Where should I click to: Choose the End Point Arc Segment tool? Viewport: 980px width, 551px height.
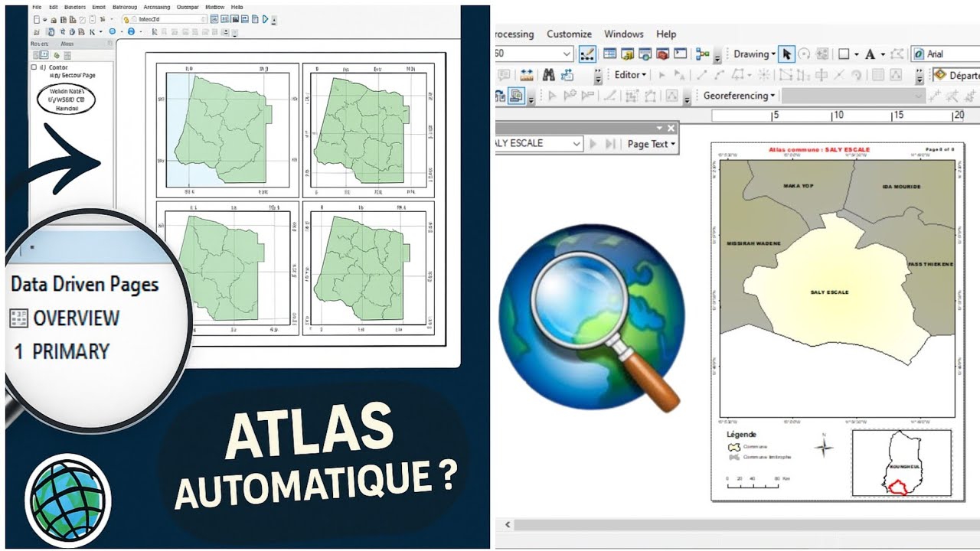point(720,75)
